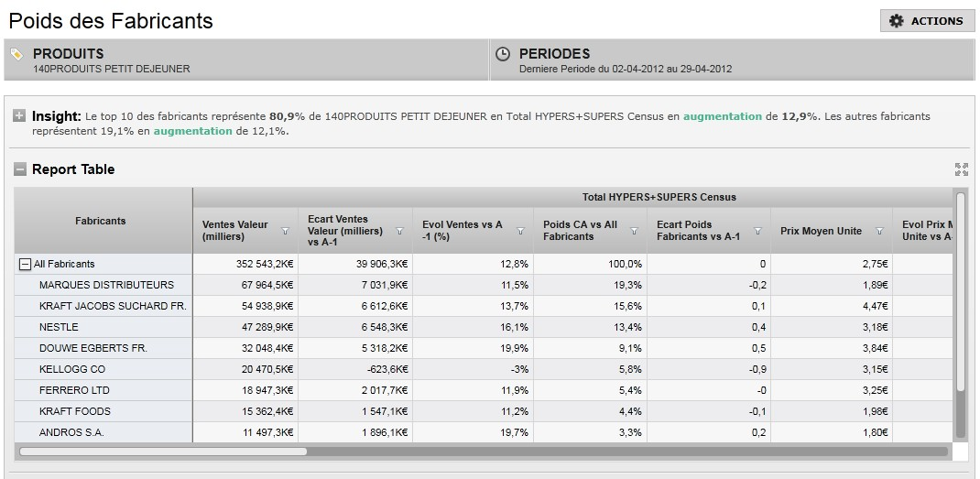Filter the Ecart Ventes Valeur column

coord(400,231)
